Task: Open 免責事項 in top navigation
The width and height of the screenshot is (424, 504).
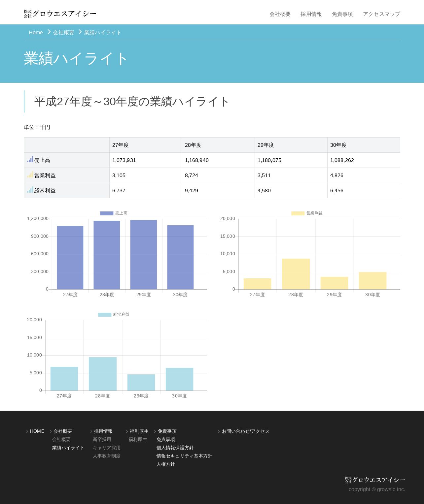Action: pyautogui.click(x=342, y=14)
